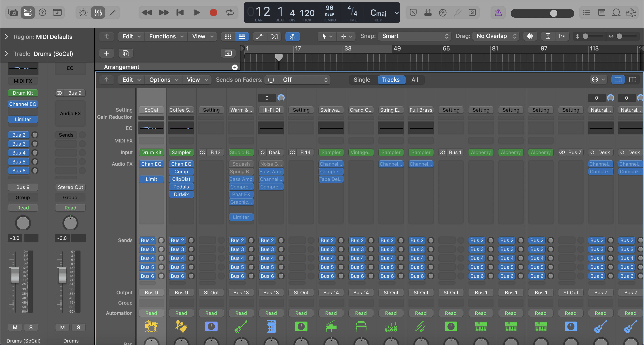Toggle Flex editing button
Image resolution: width=644 pixels, height=345 pixels.
(x=274, y=37)
